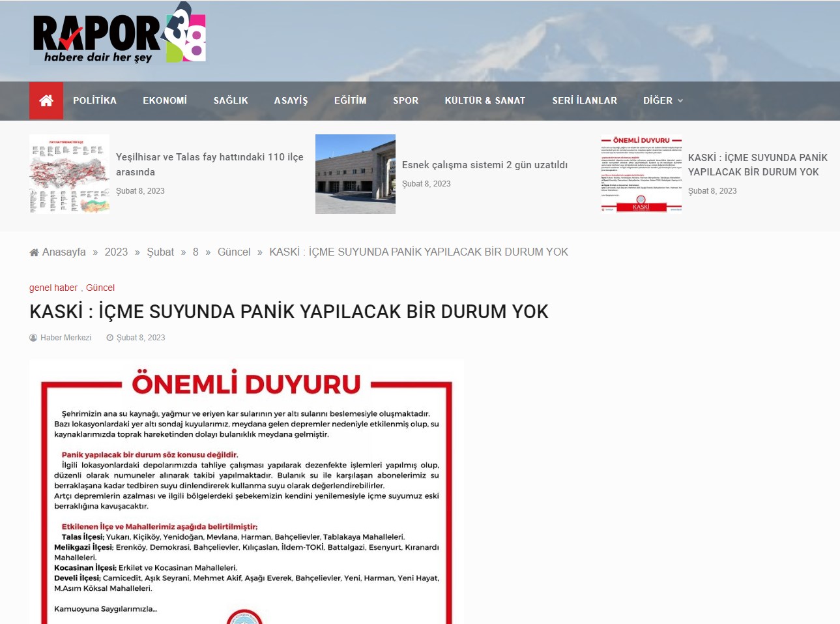Open the genel haber category tag
Image resolution: width=840 pixels, height=624 pixels.
(x=53, y=288)
